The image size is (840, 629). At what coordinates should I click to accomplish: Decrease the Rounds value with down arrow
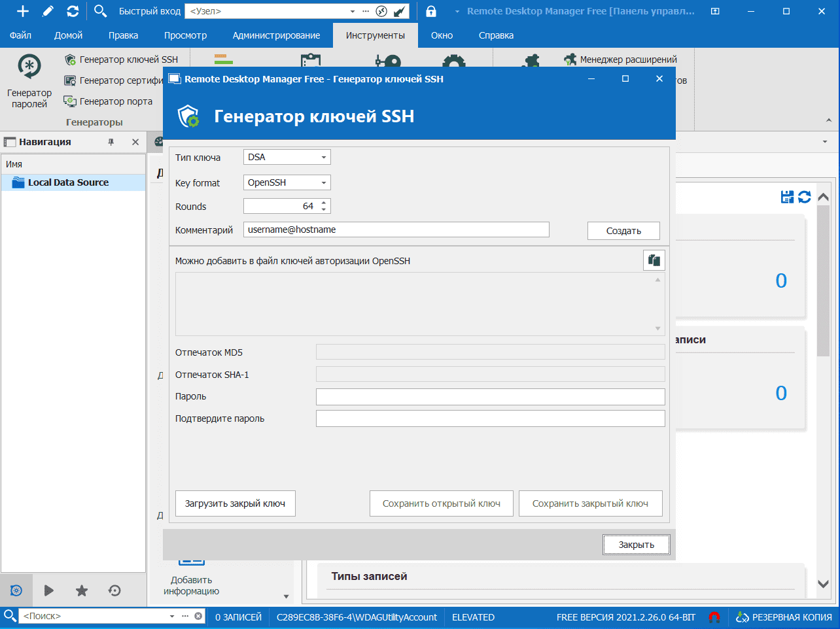coord(324,210)
